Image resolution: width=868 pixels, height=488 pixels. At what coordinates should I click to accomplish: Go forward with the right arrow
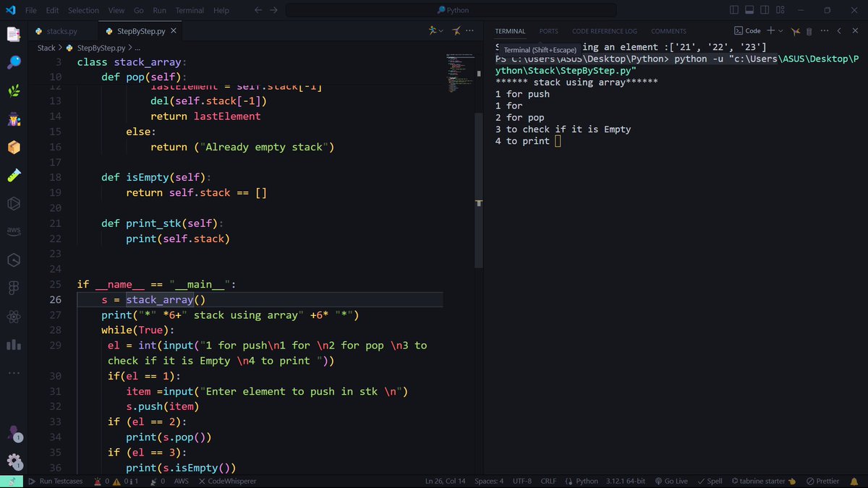tap(273, 10)
